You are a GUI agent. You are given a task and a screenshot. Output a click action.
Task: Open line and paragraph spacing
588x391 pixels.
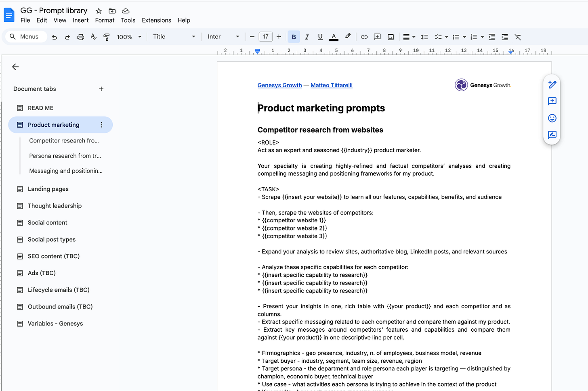[424, 37]
